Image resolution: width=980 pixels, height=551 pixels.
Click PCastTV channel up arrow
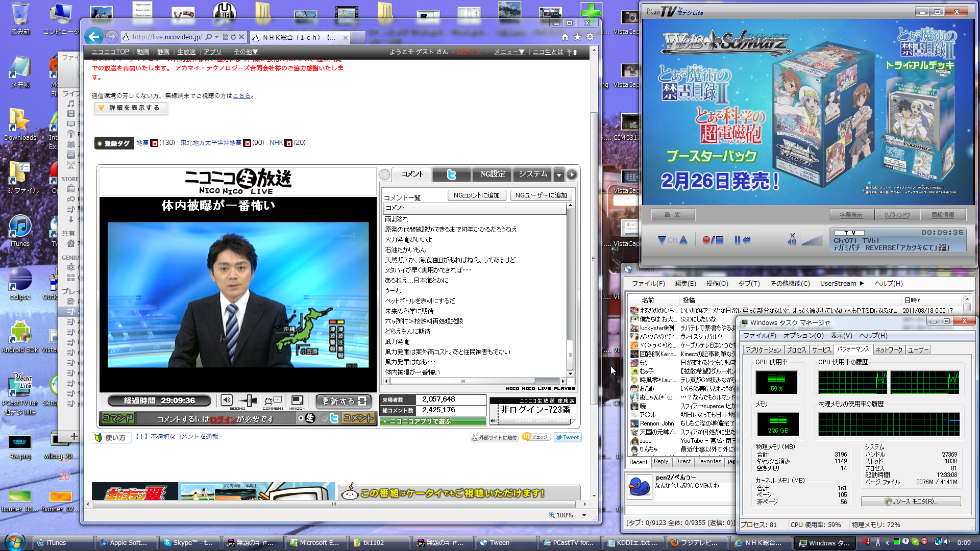(683, 240)
